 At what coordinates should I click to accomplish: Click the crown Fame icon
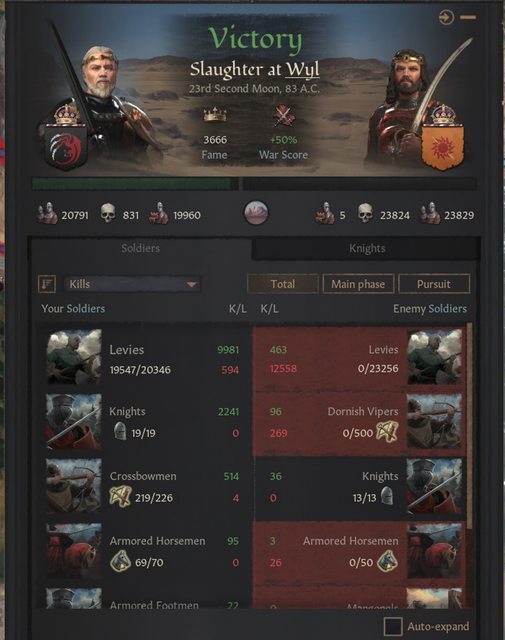pos(215,115)
